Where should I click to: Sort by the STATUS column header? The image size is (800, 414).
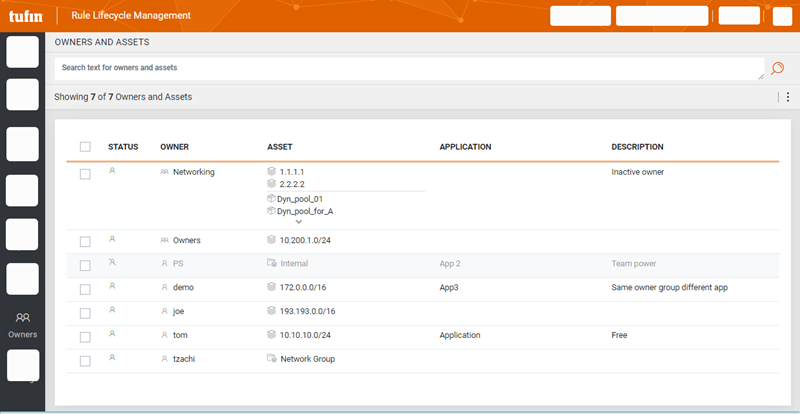point(123,147)
